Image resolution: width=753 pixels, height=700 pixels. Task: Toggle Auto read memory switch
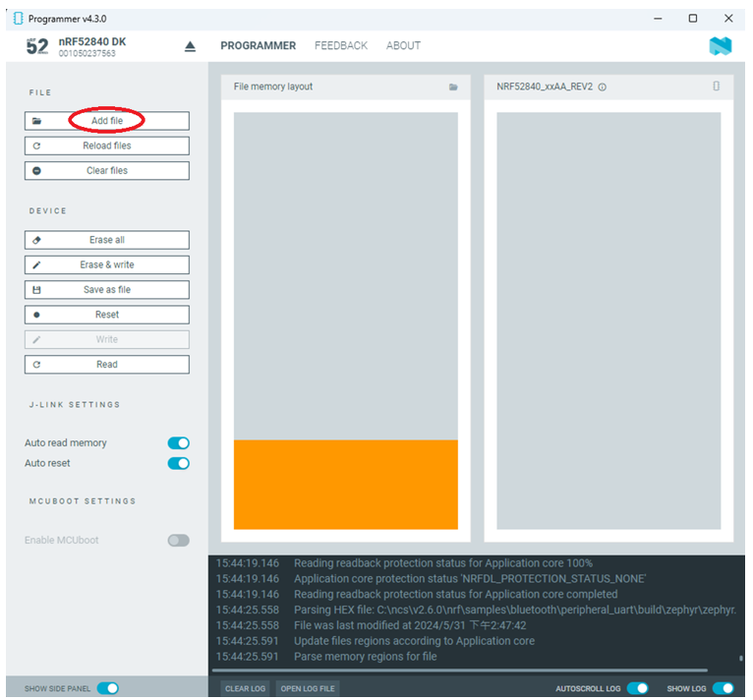point(178,443)
